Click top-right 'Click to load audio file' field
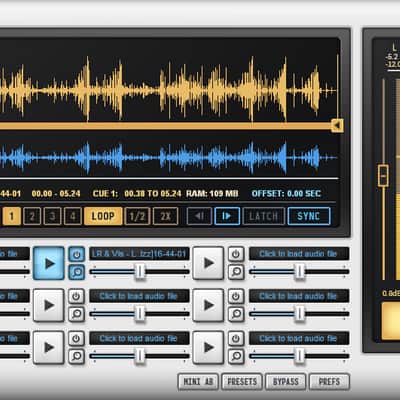Image resolution: width=400 pixels, height=400 pixels. 299,254
